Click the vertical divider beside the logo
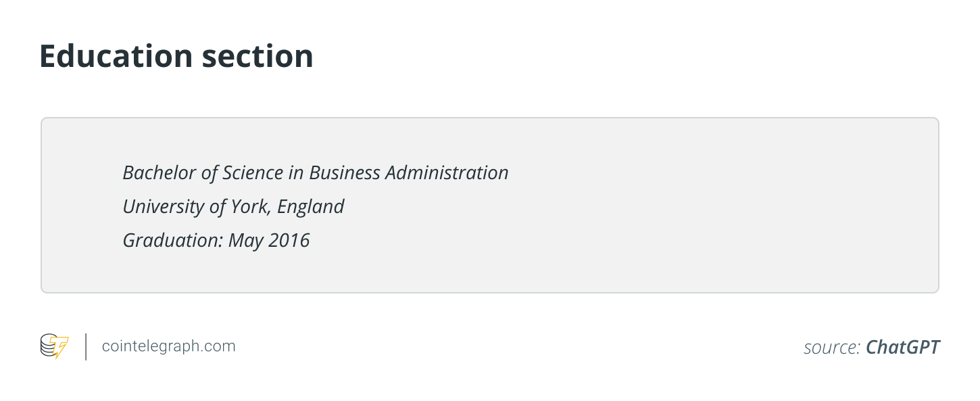 (87, 346)
